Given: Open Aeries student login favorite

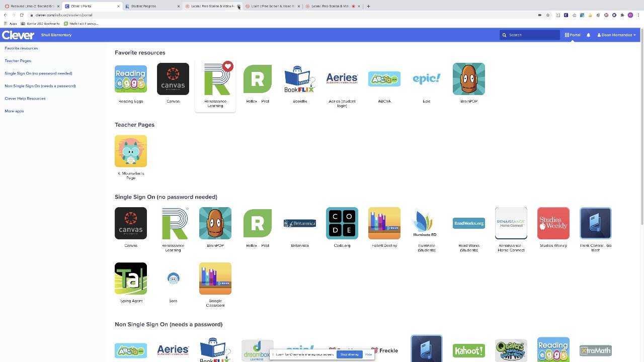Looking at the screenshot, I should tap(342, 79).
